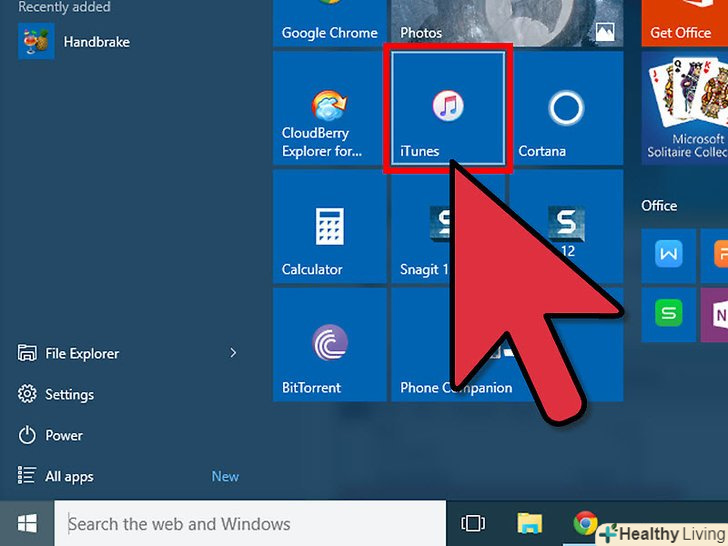Launch Cortana tile
Image resolution: width=728 pixels, height=546 pixels.
click(566, 108)
